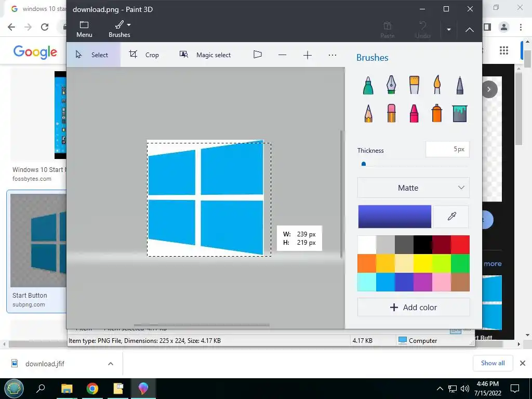Choose the orange color swatch
The height and width of the screenshot is (399, 532).
[367, 263]
